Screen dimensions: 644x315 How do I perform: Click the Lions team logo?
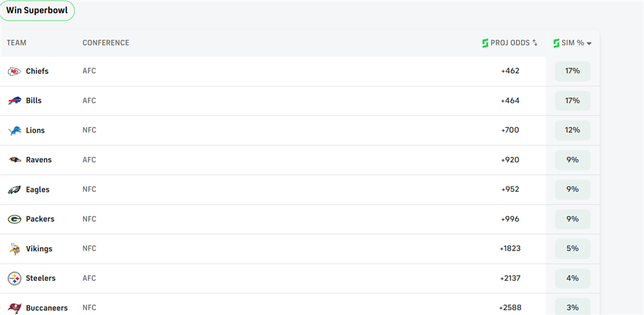[14, 131]
